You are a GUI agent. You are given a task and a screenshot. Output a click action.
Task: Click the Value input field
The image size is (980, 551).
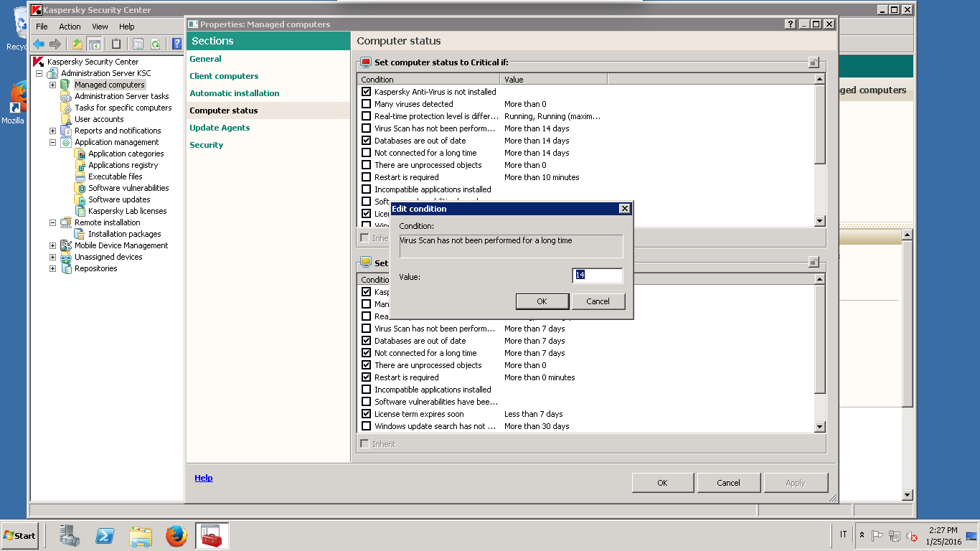(597, 275)
